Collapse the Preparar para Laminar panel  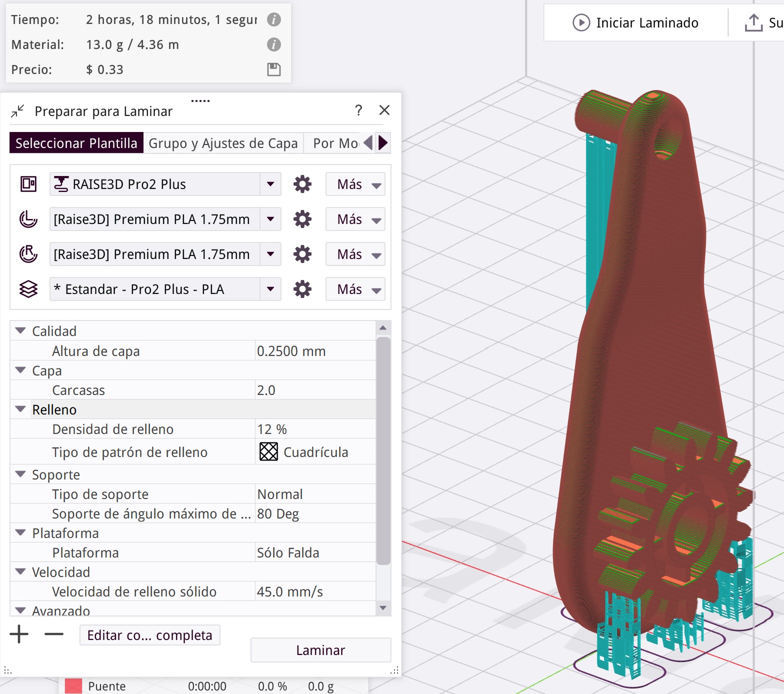click(x=17, y=111)
